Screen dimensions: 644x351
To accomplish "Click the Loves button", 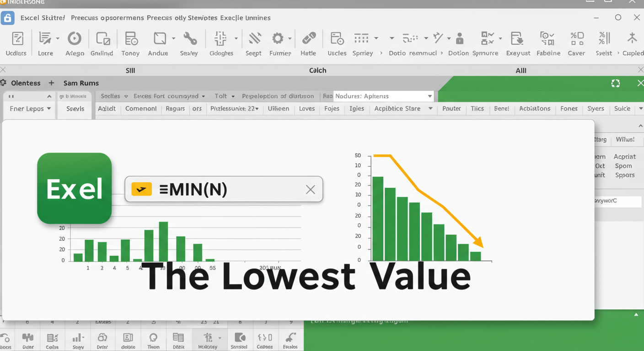I will [x=307, y=109].
